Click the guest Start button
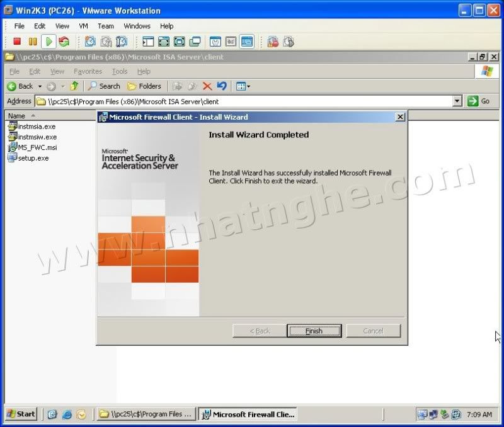The width and height of the screenshot is (504, 427). tap(21, 414)
